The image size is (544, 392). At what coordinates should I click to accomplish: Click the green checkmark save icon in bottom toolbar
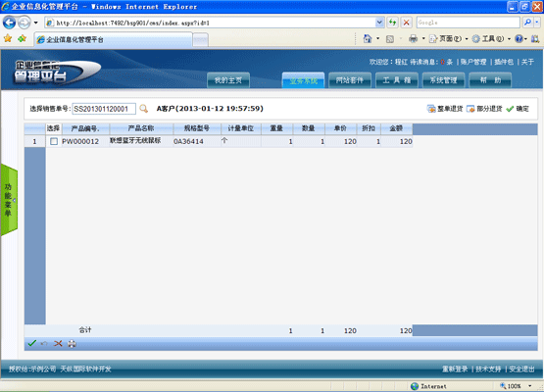pos(32,343)
